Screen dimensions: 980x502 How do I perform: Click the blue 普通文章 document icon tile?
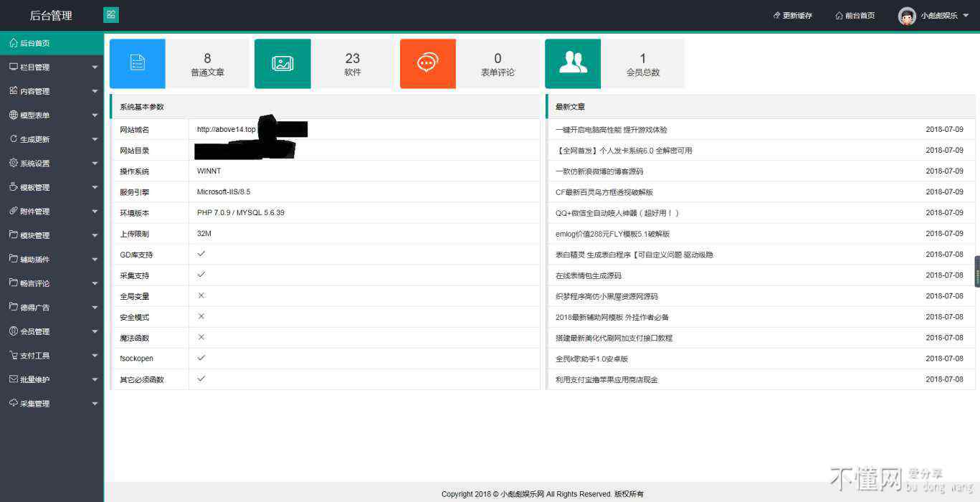pyautogui.click(x=138, y=64)
